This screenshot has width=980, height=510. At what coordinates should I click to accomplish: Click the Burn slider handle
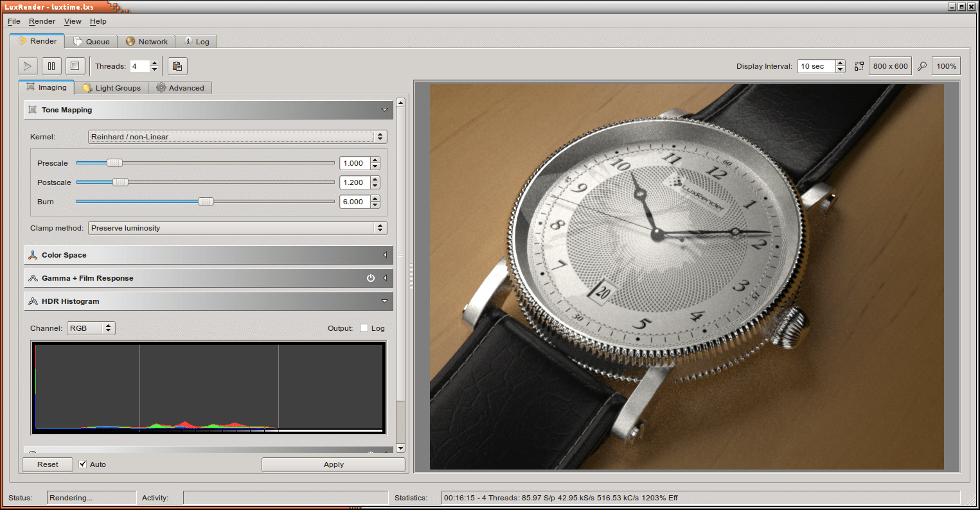pyautogui.click(x=206, y=202)
